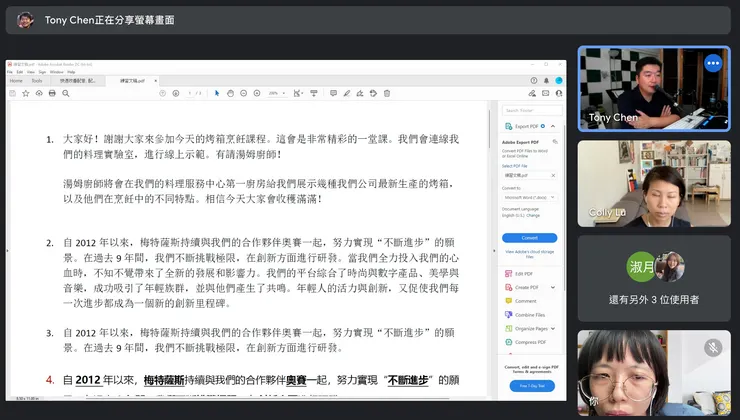
Task: Open notifications bell icon
Action: (547, 81)
